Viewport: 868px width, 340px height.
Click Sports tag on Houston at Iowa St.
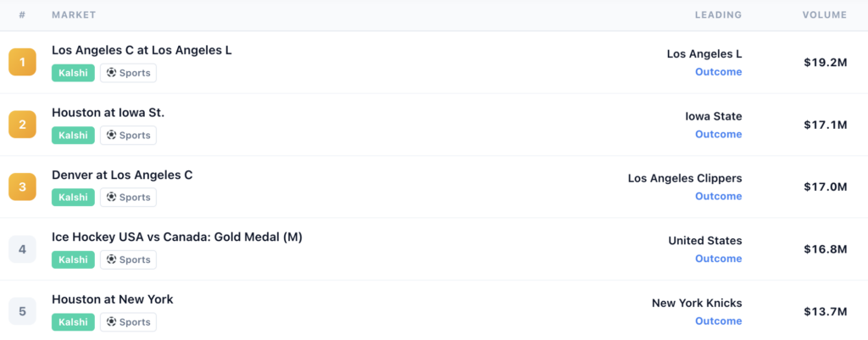pyautogui.click(x=128, y=136)
